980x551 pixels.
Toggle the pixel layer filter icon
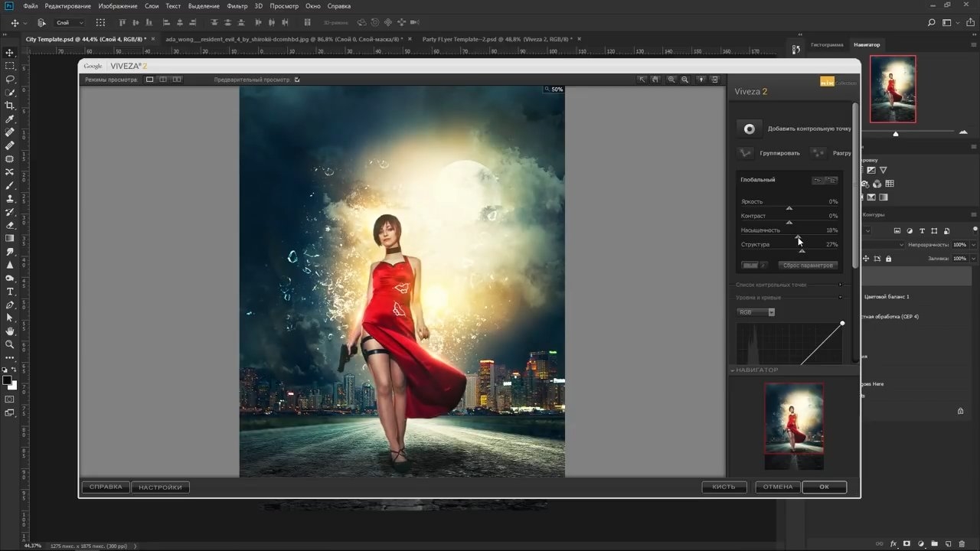897,230
